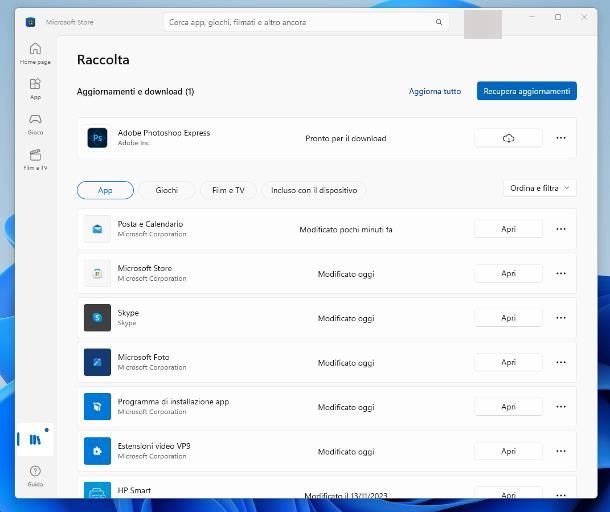Click the Pronto per il download status

pyautogui.click(x=346, y=139)
